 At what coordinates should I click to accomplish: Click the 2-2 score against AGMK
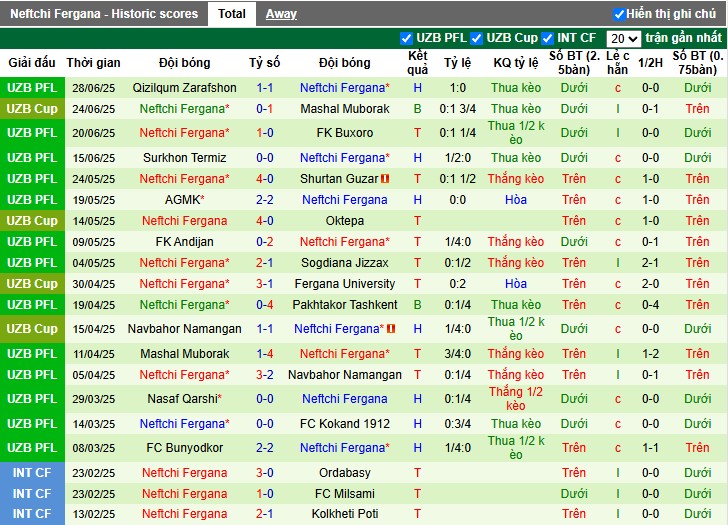pos(265,200)
